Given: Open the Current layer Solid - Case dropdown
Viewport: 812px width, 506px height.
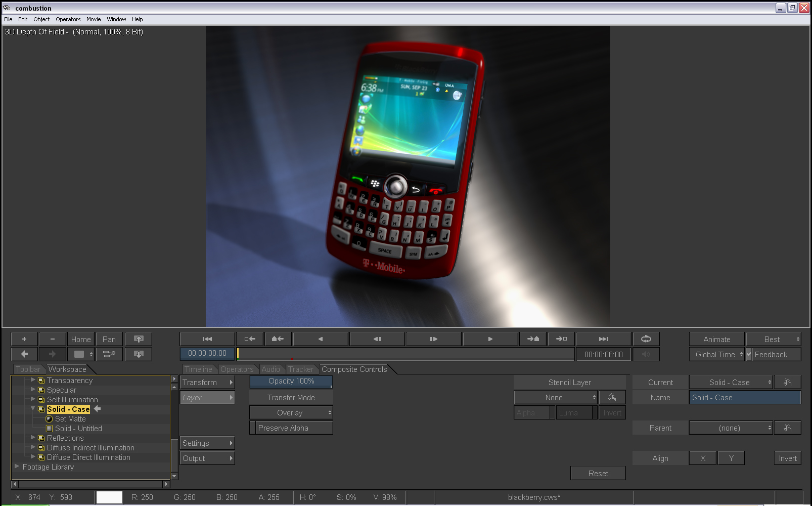Looking at the screenshot, I should [x=731, y=383].
